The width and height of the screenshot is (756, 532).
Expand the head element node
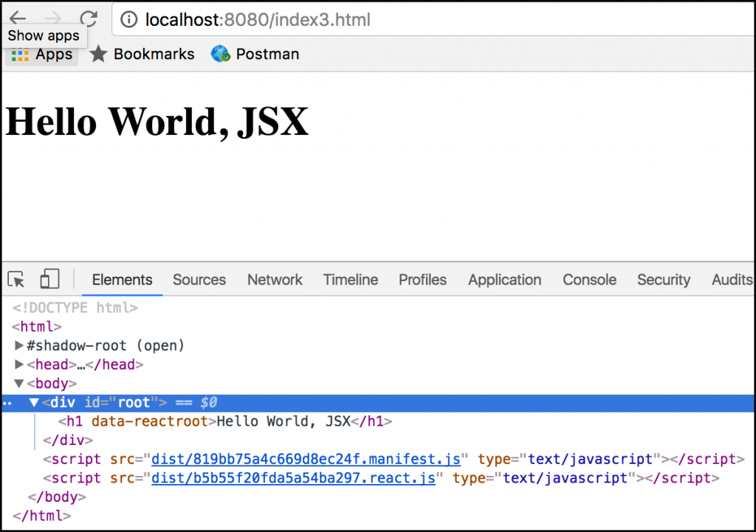(x=18, y=364)
